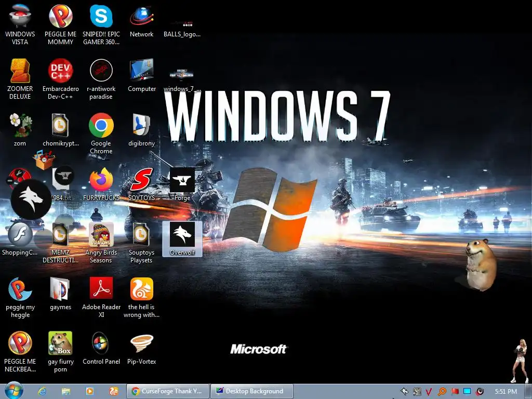This screenshot has width=532, height=399.
Task: Click the Show desktop button at taskbar end
Action: pos(529,392)
